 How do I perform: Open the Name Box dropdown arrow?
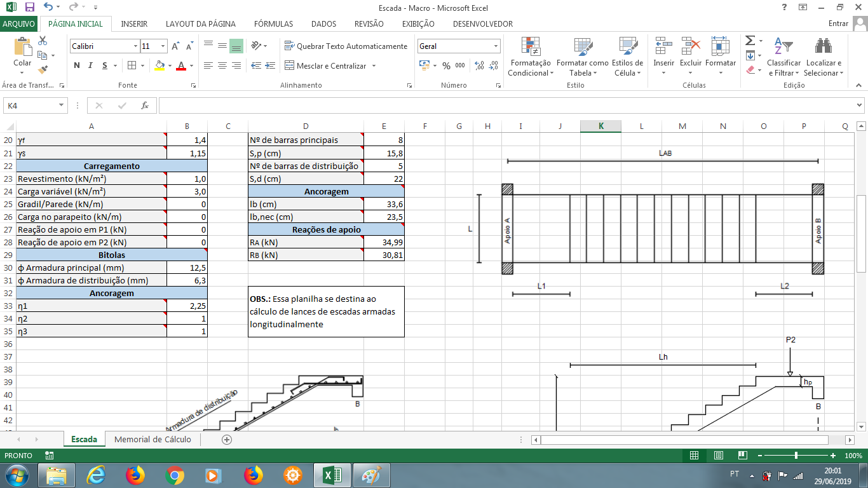pyautogui.click(x=62, y=105)
